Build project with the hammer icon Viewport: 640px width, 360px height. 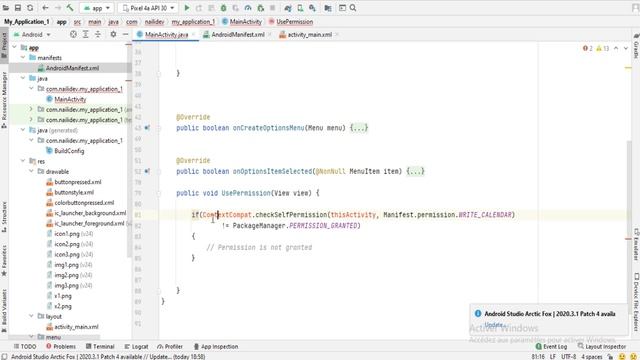(x=70, y=8)
